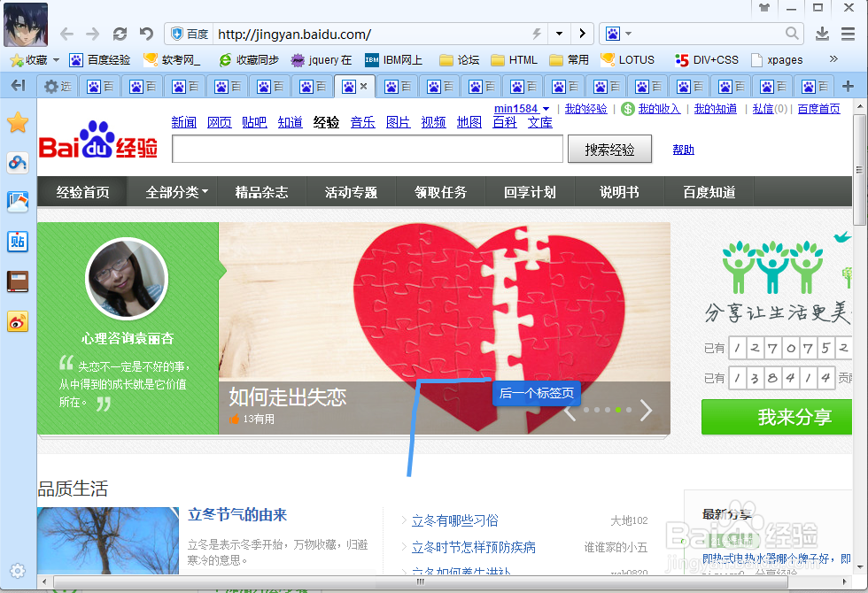
Task: Reload the page with the refresh icon
Action: click(120, 35)
